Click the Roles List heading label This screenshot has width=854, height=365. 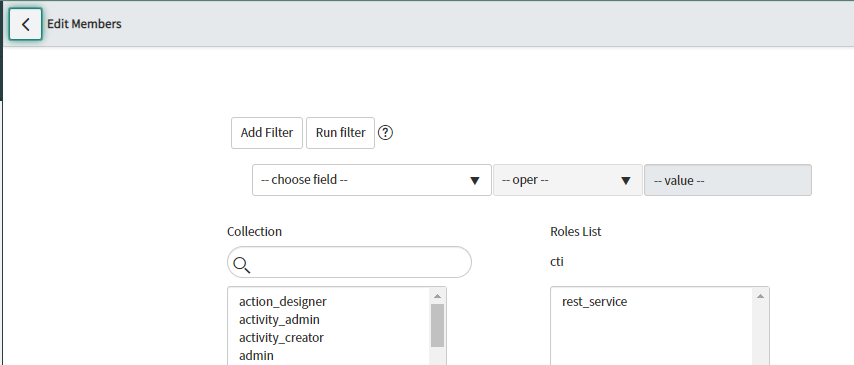576,232
